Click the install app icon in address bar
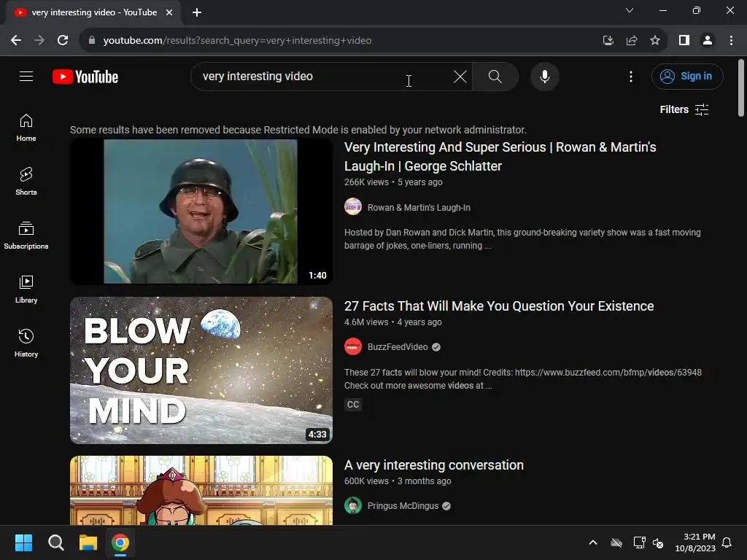Image resolution: width=747 pixels, height=560 pixels. [608, 41]
